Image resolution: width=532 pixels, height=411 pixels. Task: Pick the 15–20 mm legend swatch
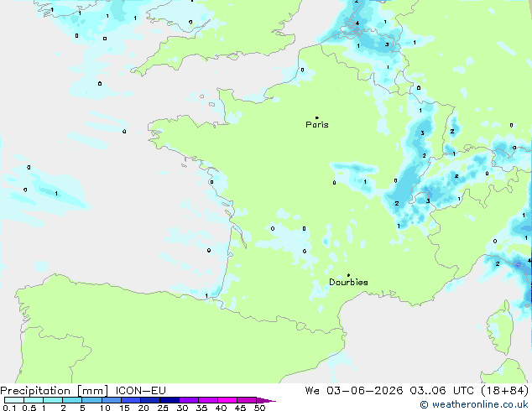tap(131, 400)
